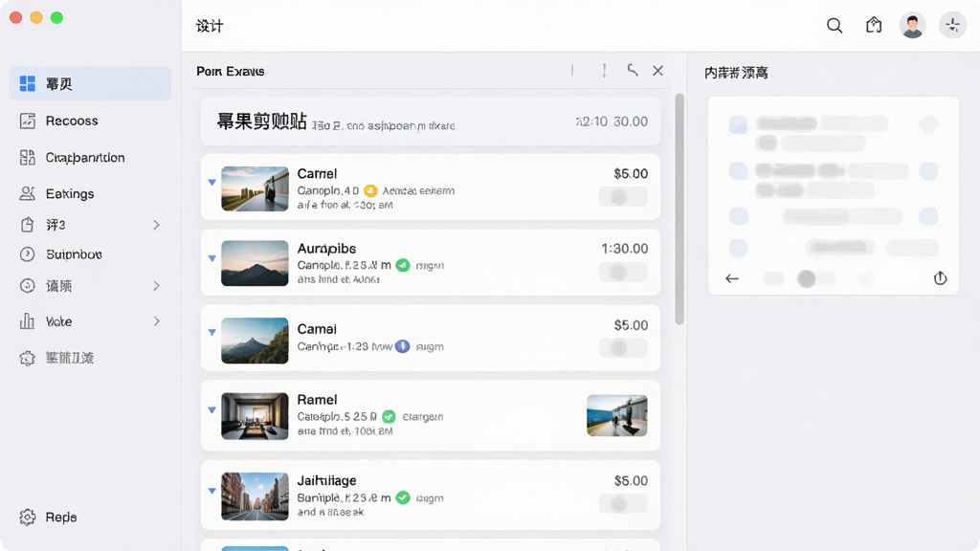Toggle the switch in the Jaihiliage row
The width and height of the screenshot is (980, 551).
click(x=622, y=503)
